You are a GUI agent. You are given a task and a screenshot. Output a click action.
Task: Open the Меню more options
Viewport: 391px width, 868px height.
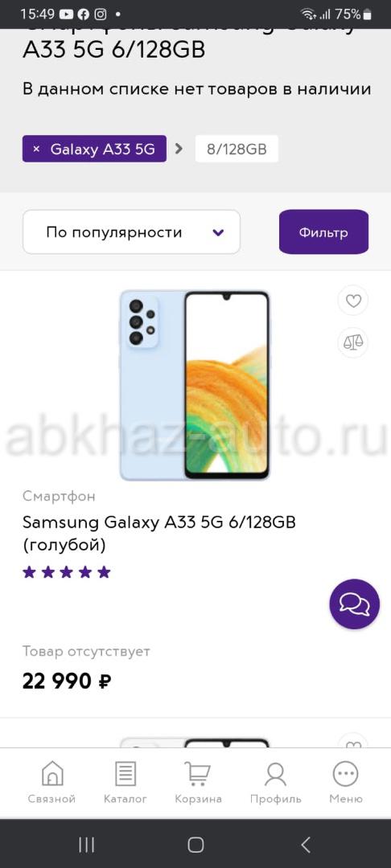click(x=346, y=782)
